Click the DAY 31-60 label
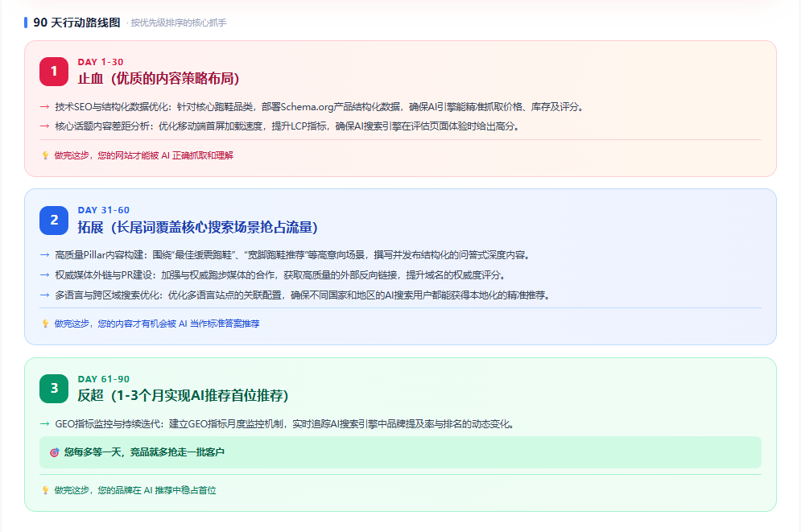801x532 pixels. coord(104,210)
